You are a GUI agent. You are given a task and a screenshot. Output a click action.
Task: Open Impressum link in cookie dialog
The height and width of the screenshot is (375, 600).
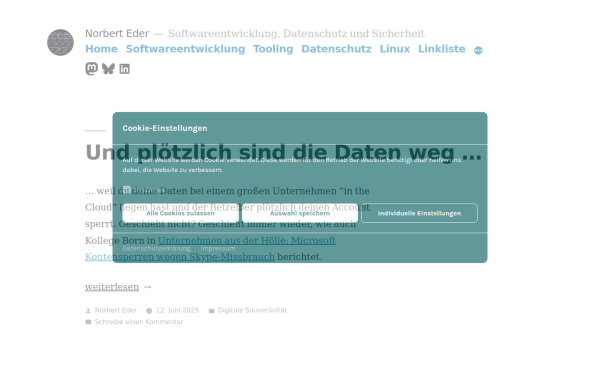point(218,248)
